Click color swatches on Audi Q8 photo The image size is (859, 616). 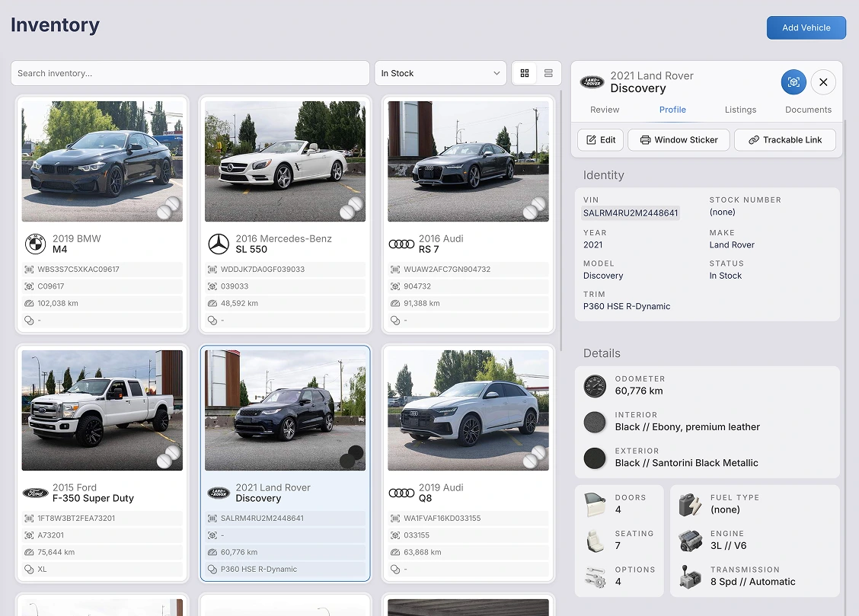534,457
